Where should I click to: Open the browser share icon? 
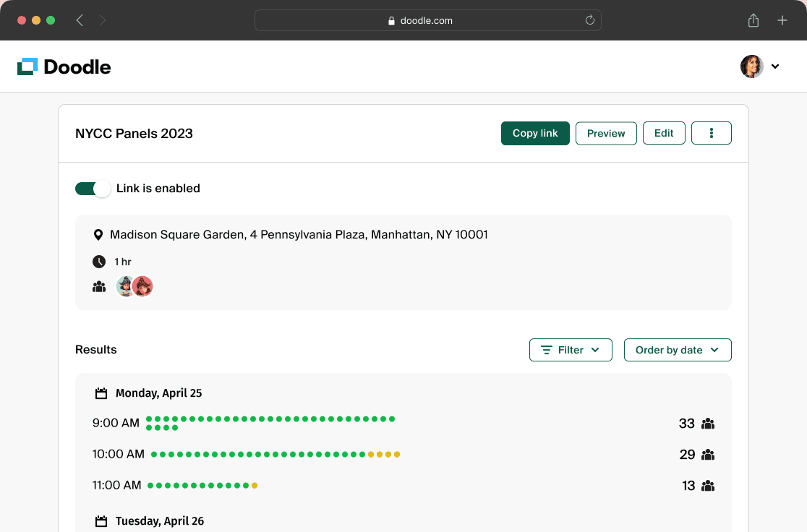(x=753, y=20)
